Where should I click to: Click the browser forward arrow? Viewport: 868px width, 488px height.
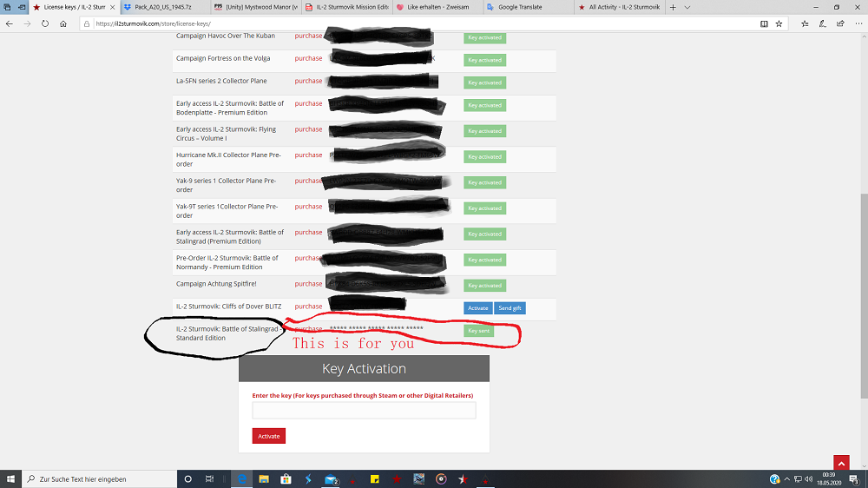click(x=27, y=23)
